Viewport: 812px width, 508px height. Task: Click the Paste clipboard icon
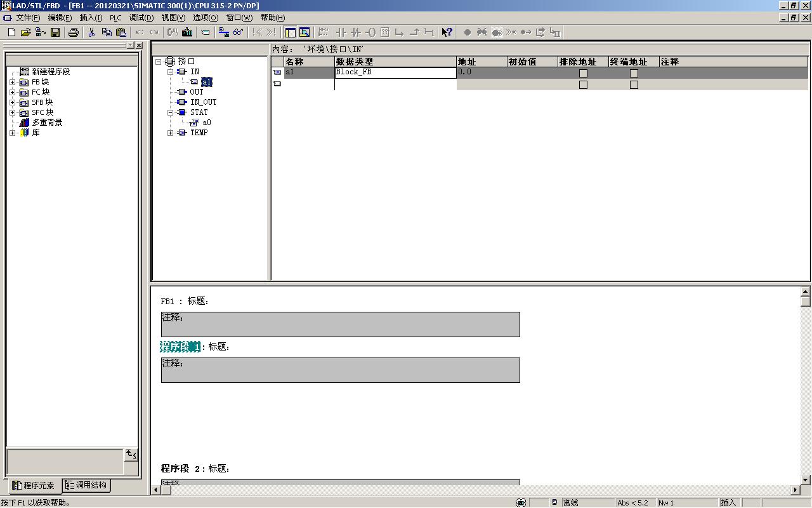[x=121, y=32]
